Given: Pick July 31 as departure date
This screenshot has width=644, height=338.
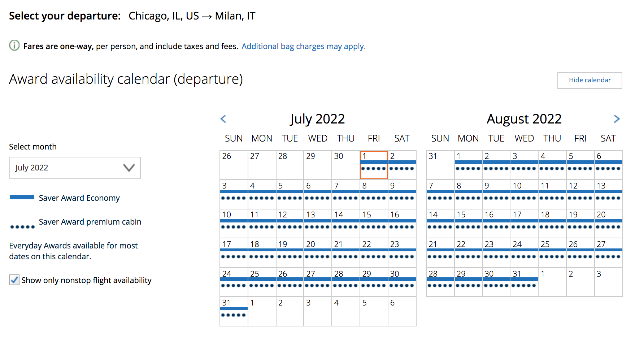Looking at the screenshot, I should 234,311.
